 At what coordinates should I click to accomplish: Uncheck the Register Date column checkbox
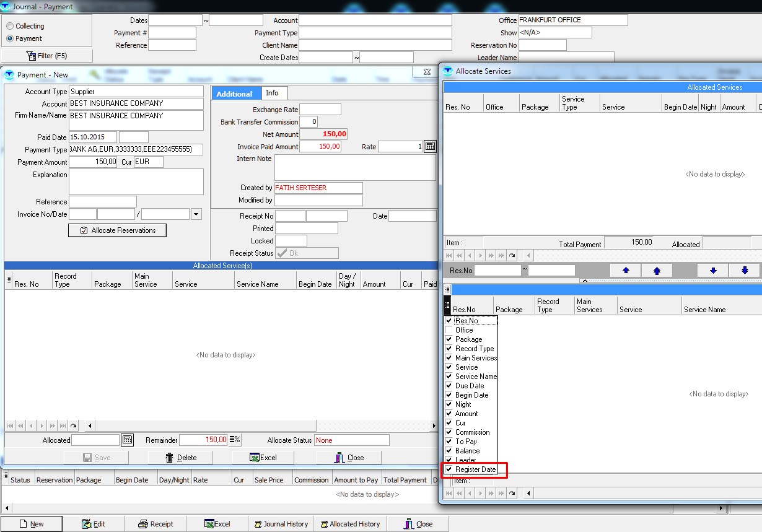click(449, 469)
